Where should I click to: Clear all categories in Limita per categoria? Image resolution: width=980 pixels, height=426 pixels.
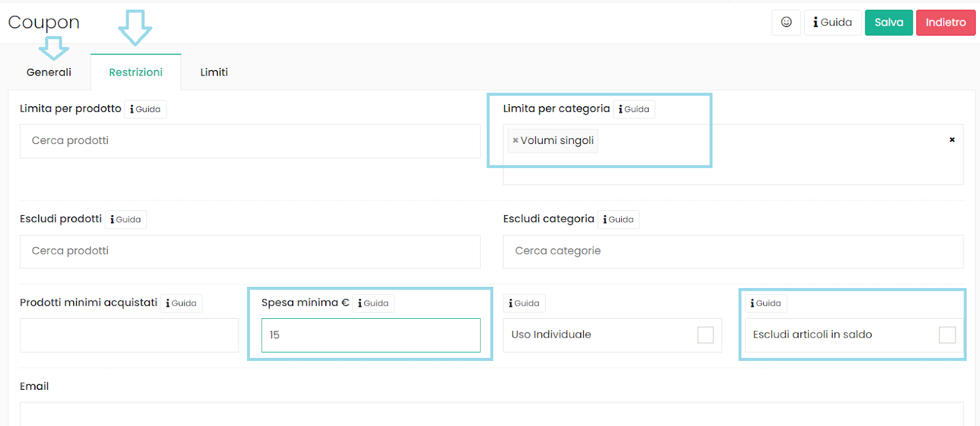(x=952, y=140)
